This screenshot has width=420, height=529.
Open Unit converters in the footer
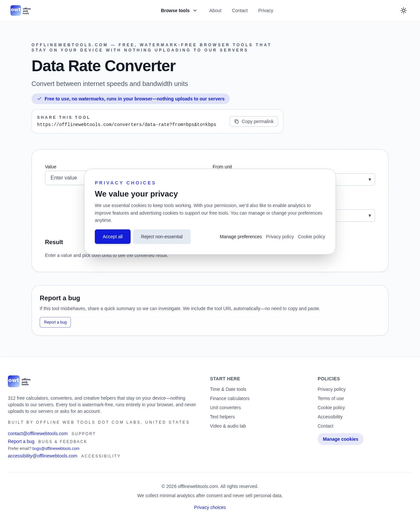225,408
